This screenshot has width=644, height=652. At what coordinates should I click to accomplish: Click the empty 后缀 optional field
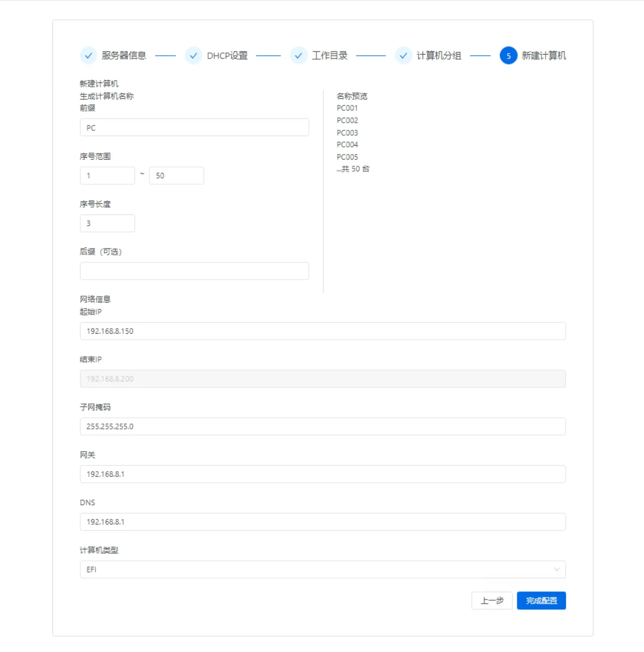(194, 271)
